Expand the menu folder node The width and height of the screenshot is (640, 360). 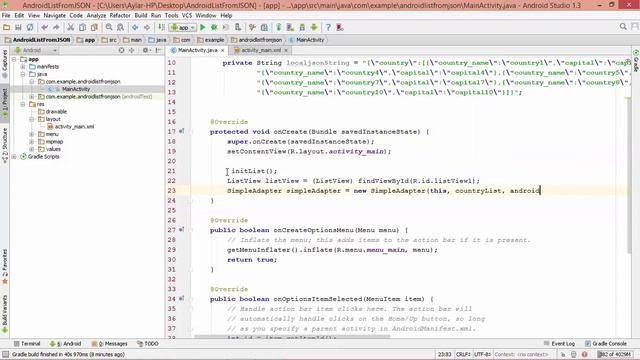32,134
